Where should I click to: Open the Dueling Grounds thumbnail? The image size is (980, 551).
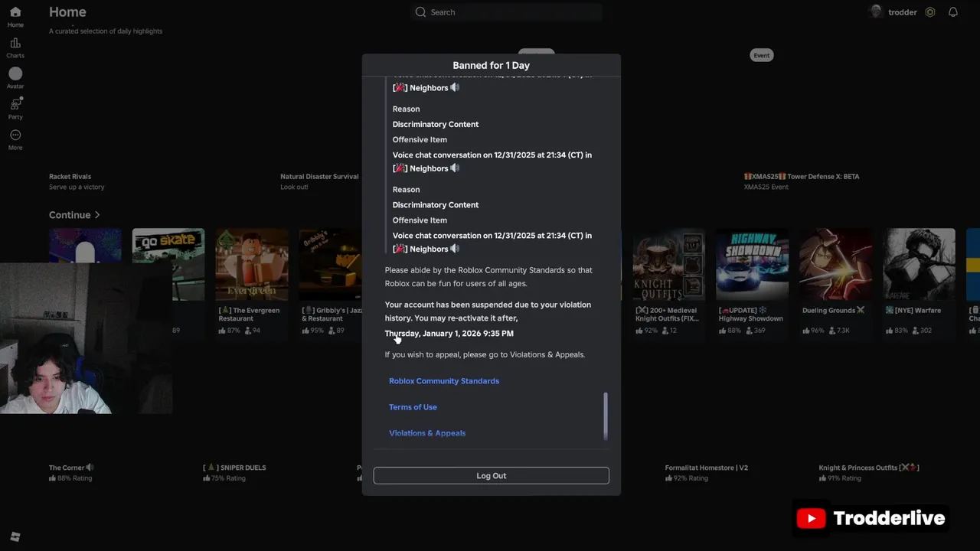point(835,264)
